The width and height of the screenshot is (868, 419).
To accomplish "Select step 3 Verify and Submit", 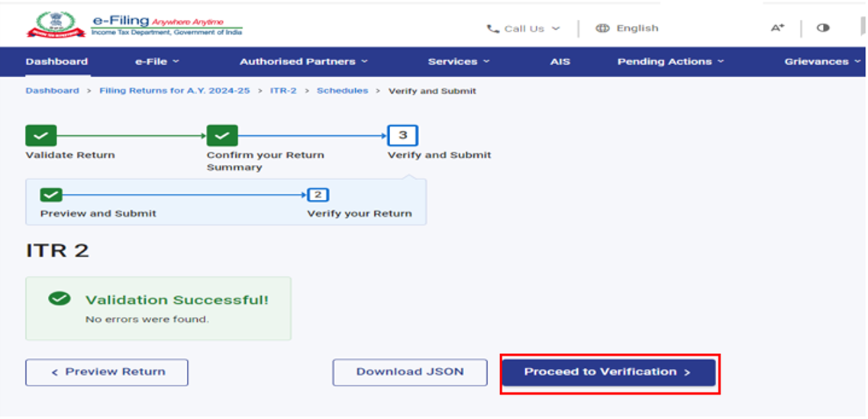I will pyautogui.click(x=402, y=136).
